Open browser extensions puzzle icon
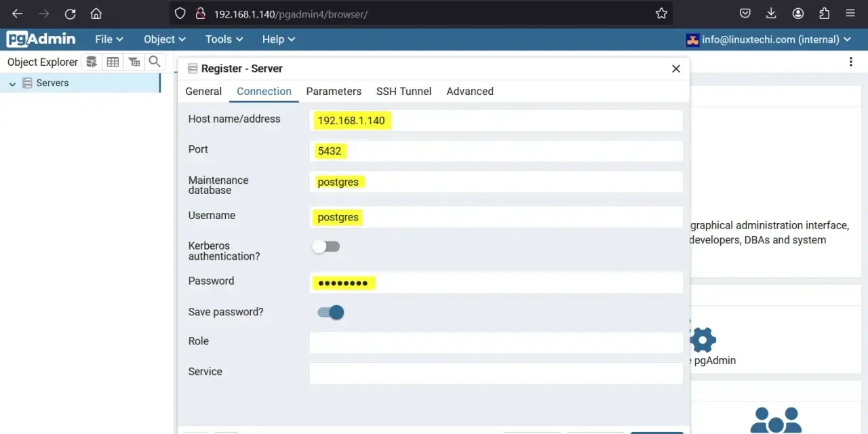Viewport: 868px width, 434px height. pos(825,14)
